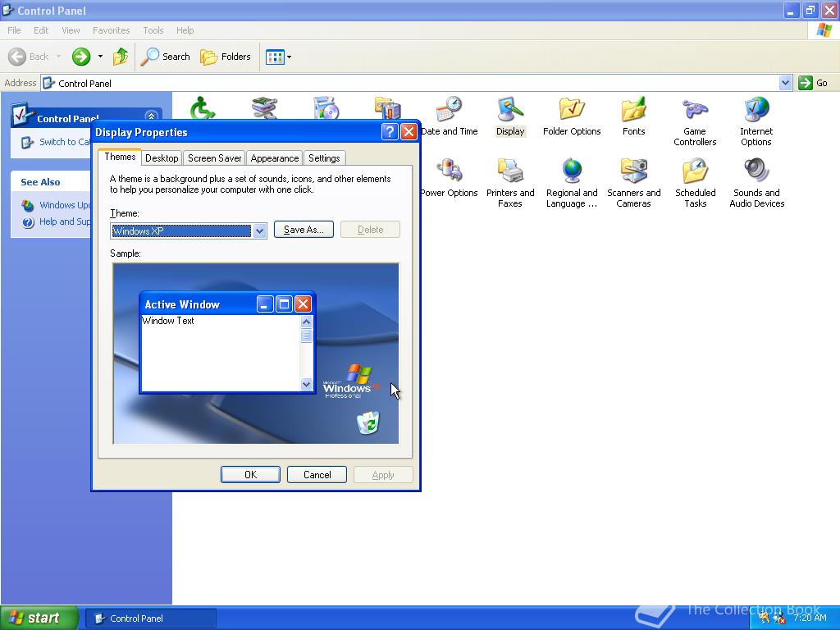Click the Up folder toolbar icon
The width and height of the screenshot is (840, 630).
coord(121,57)
